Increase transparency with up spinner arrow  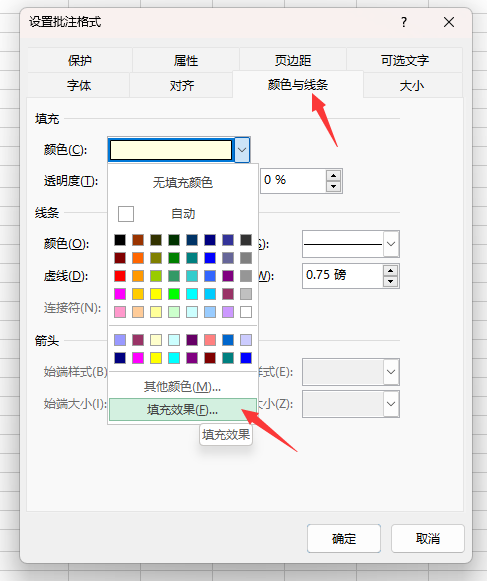click(334, 176)
